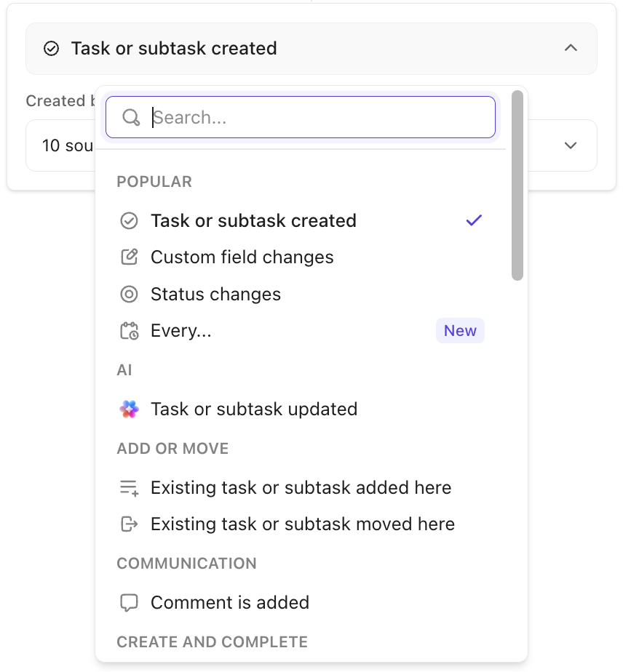Click the New badge next to Every...
Image resolution: width=623 pixels, height=672 pixels.
pyautogui.click(x=460, y=330)
